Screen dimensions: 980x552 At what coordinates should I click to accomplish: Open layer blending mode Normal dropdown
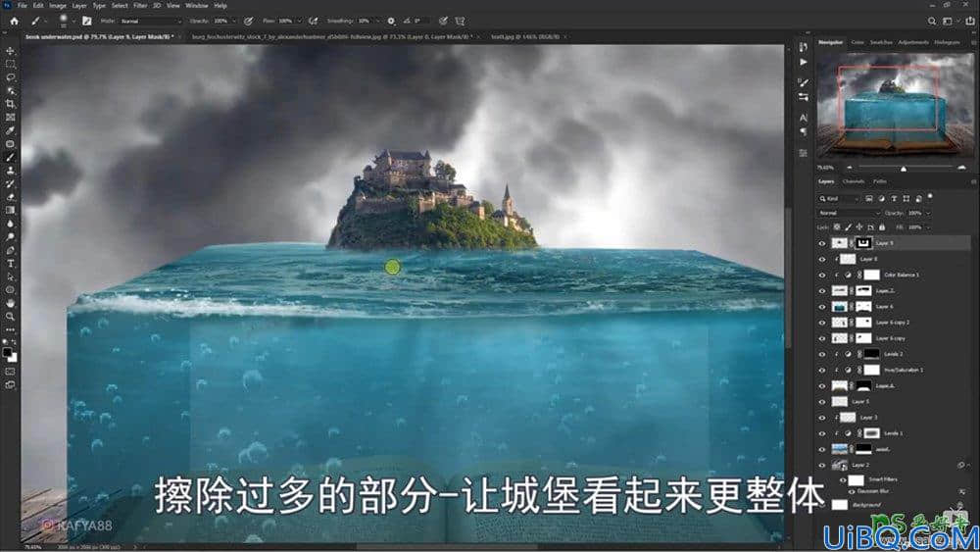pos(849,213)
